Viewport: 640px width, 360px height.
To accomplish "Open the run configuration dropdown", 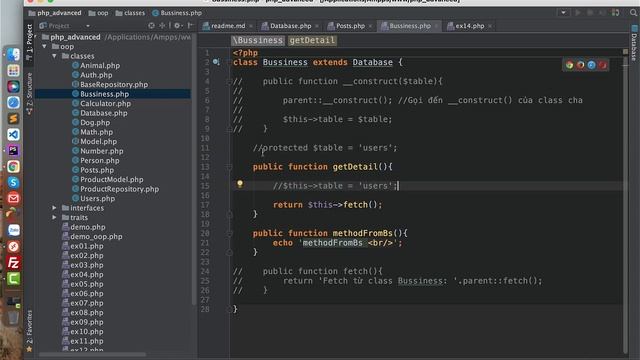I will click(563, 13).
